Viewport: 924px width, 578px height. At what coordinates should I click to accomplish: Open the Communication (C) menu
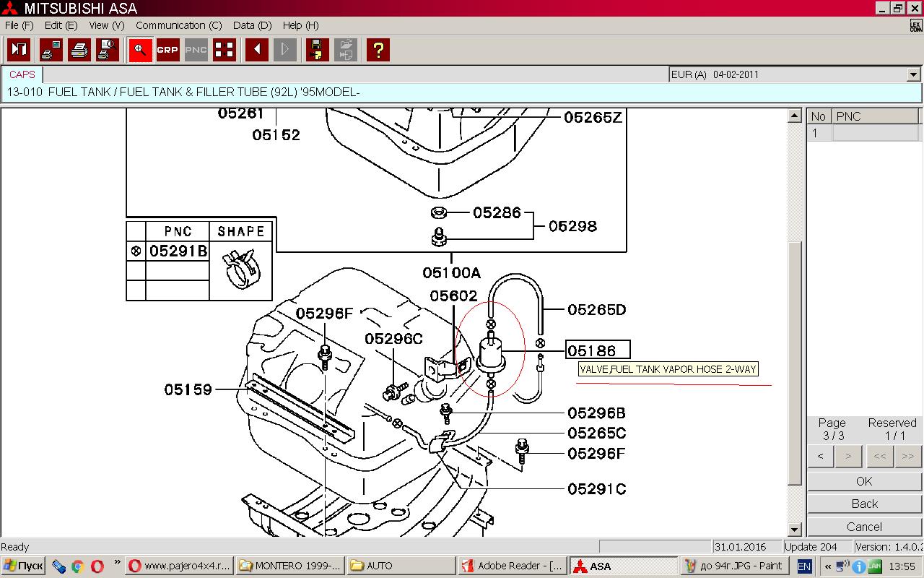tap(178, 25)
